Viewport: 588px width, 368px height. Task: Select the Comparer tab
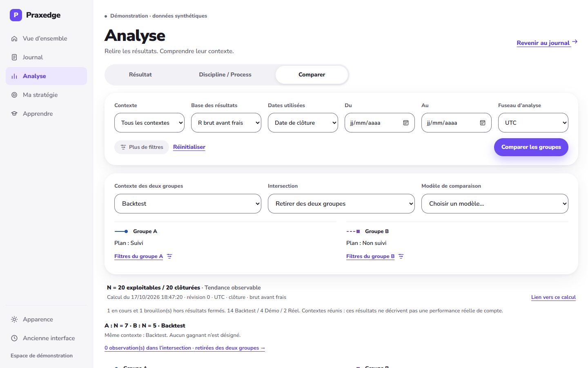(312, 75)
